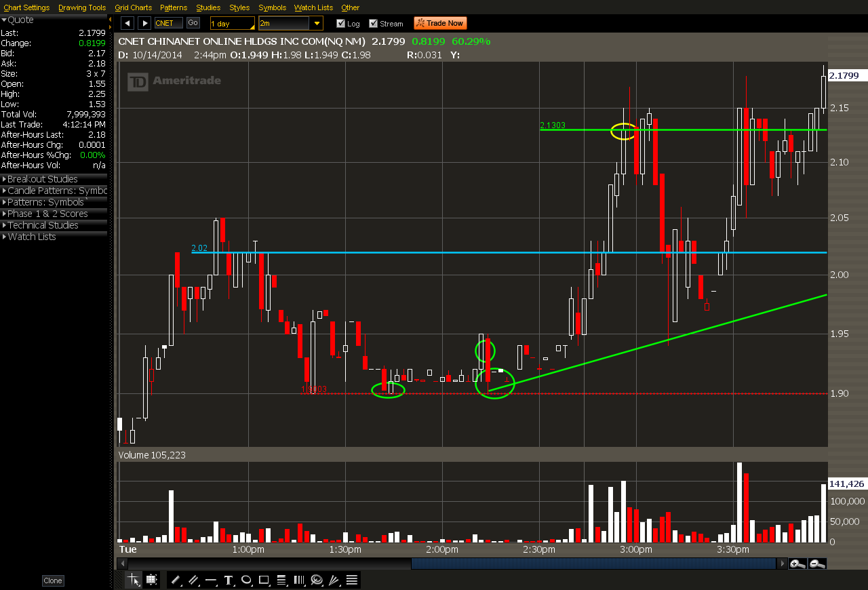Screen dimensions: 868x590
Task: Open the Symbols menu
Action: coord(273,7)
